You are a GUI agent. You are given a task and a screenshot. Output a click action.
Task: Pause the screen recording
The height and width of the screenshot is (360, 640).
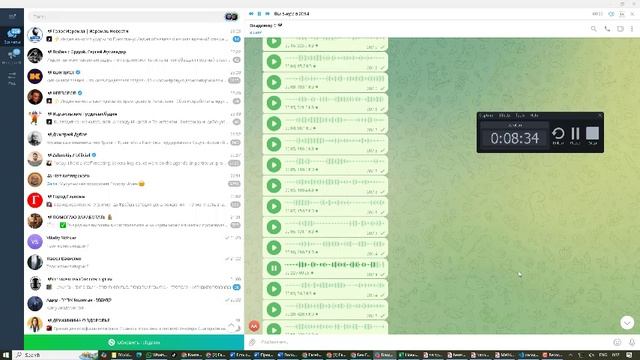pos(575,134)
